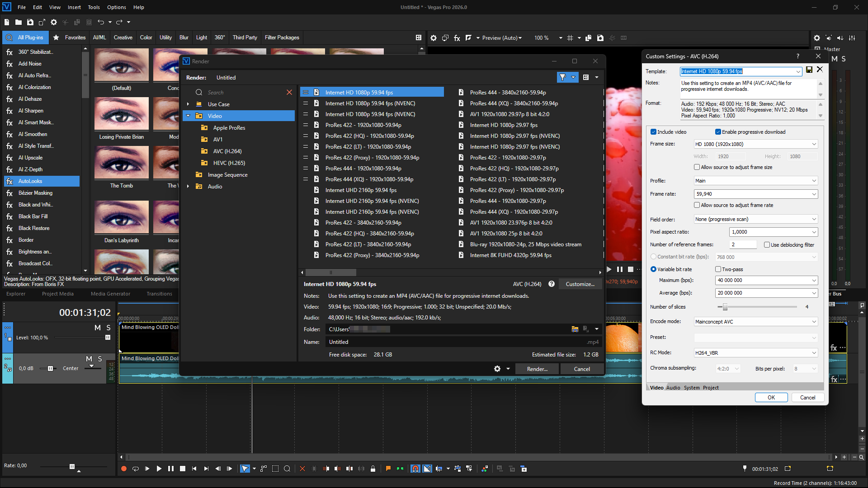Toggle Enable progressive download checkbox
This screenshot has height=488, width=868.
point(718,132)
